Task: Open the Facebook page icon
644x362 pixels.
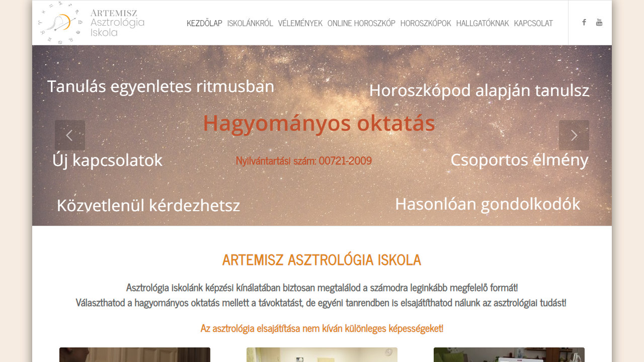Action: pos(584,22)
